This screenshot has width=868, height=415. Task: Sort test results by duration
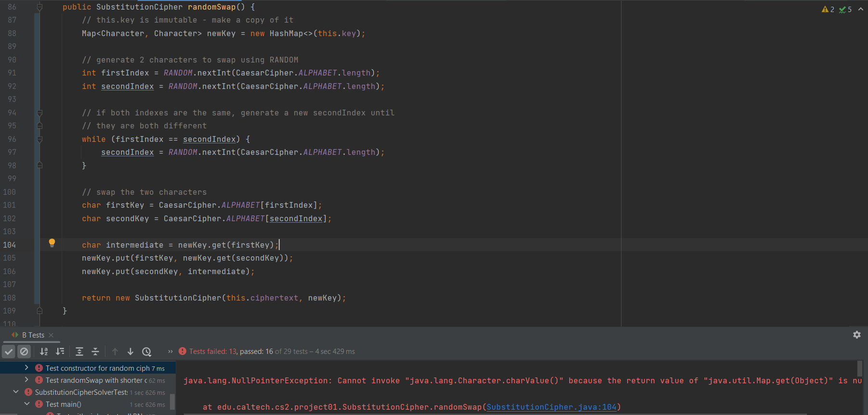(60, 352)
